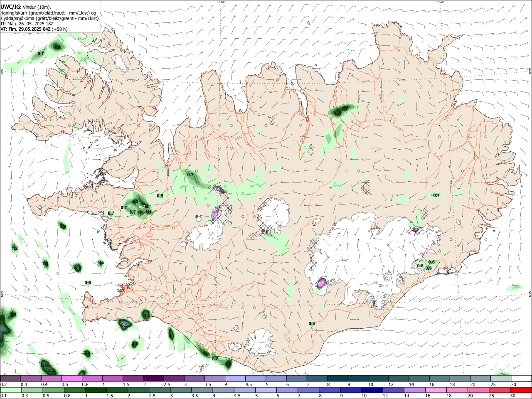This screenshot has width=532, height=399.
Task: Select the '15W' longitude label
Action: [440, 2]
